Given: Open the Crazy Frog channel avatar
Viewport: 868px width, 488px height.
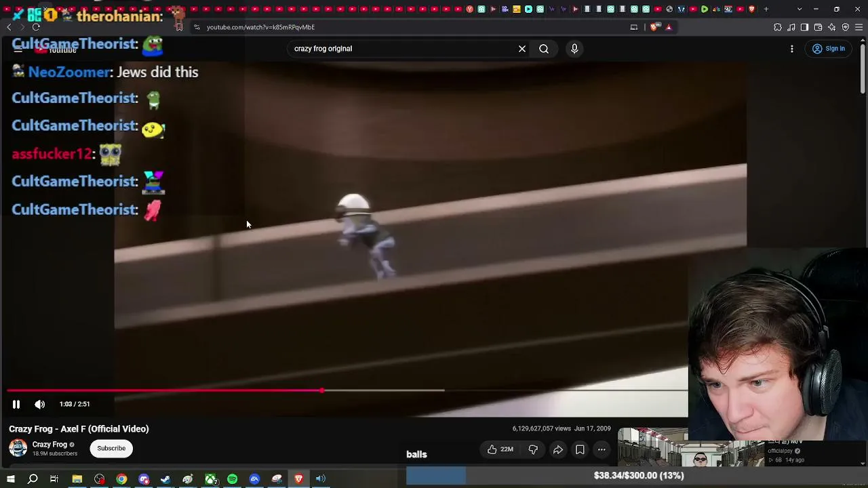Looking at the screenshot, I should click(x=18, y=448).
